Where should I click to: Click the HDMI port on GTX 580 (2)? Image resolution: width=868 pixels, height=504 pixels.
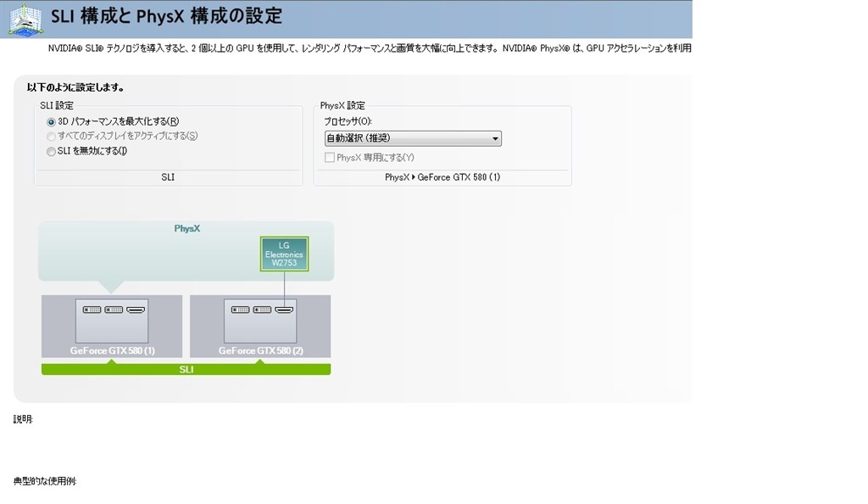coord(284,310)
